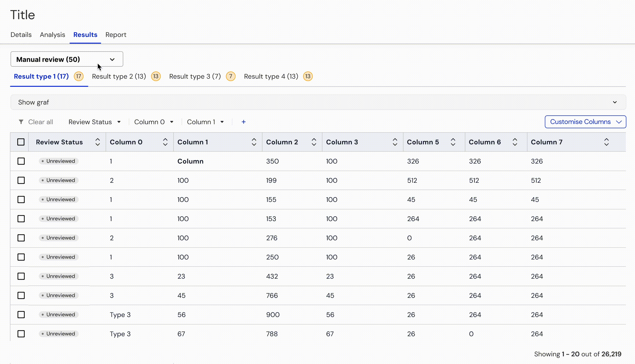The width and height of the screenshot is (635, 364).
Task: Select the Result type 3 (7) tab
Action: (x=195, y=76)
